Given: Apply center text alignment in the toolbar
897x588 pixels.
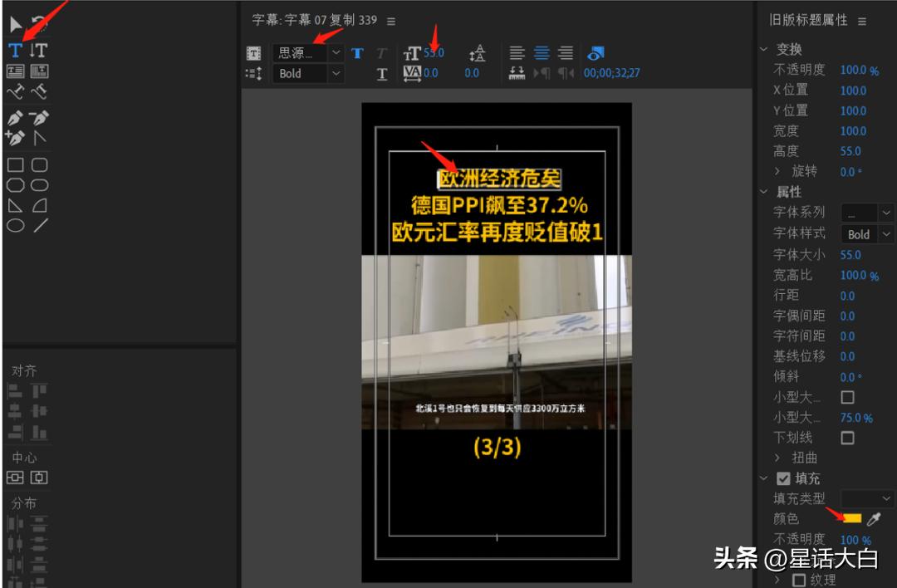Looking at the screenshot, I should pos(540,53).
